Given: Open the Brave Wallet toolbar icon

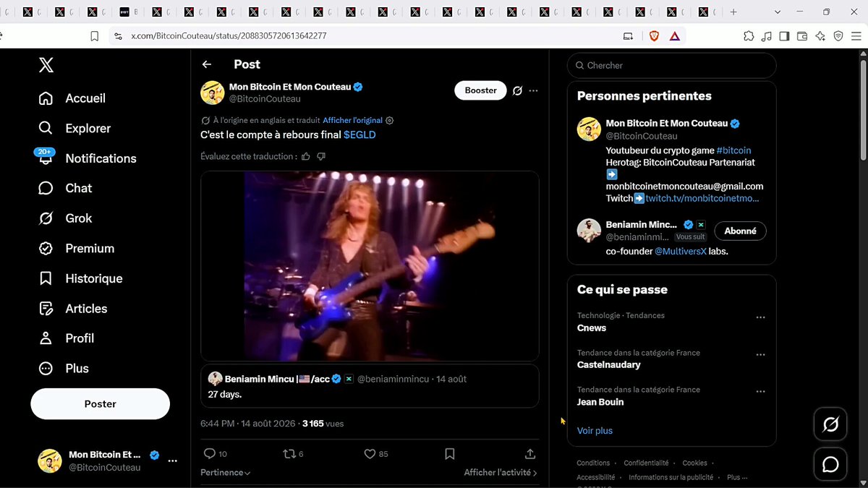Looking at the screenshot, I should pyautogui.click(x=802, y=35).
